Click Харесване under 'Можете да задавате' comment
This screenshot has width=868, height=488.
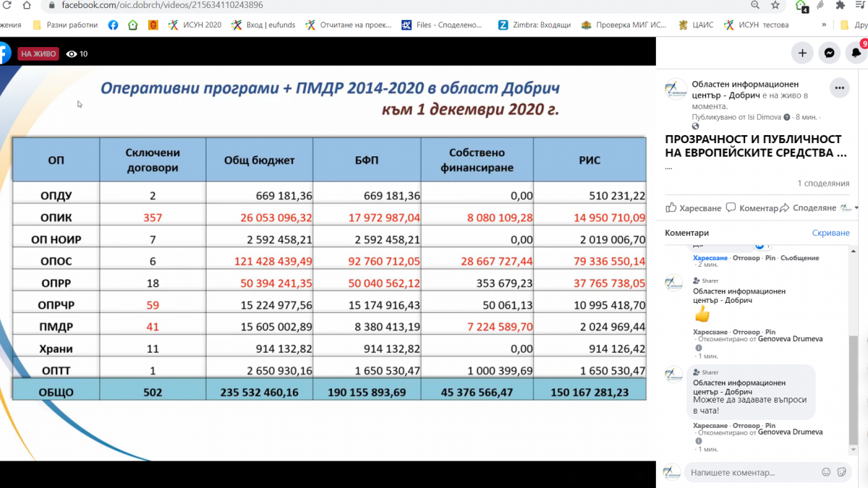point(710,426)
